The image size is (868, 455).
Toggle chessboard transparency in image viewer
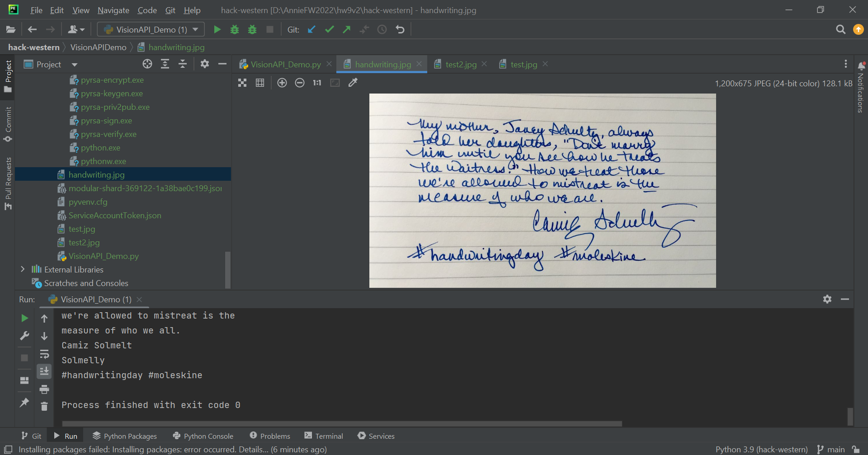[242, 83]
